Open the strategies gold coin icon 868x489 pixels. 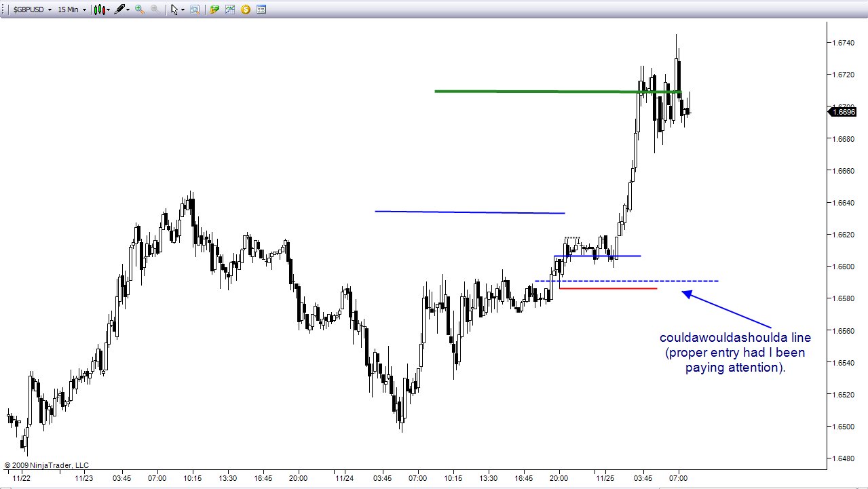coord(245,9)
